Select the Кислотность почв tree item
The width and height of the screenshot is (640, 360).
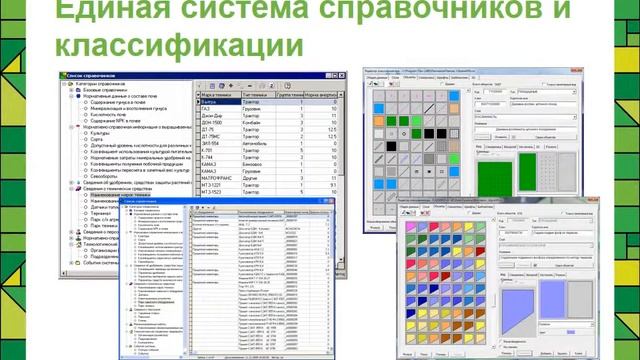(108, 115)
